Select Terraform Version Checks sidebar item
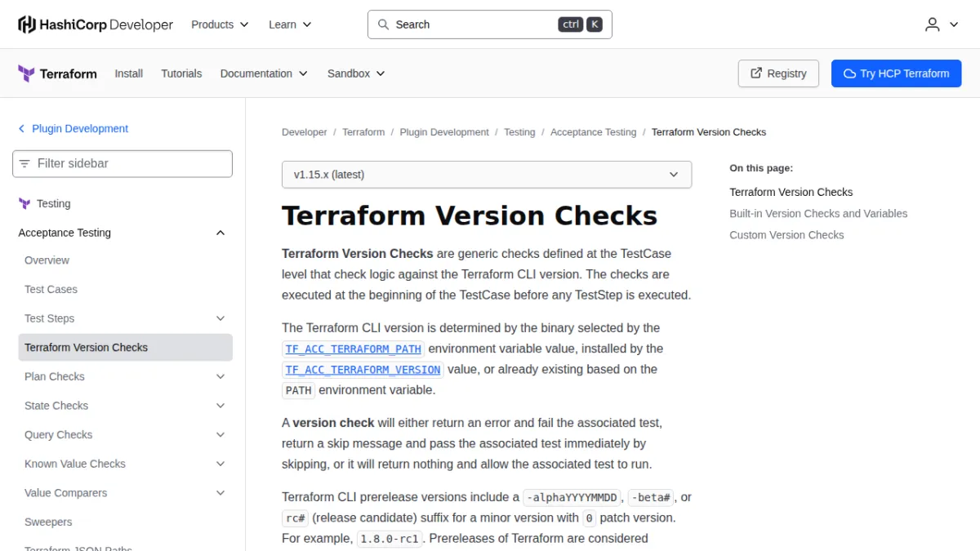Image resolution: width=980 pixels, height=551 pixels. 125,348
